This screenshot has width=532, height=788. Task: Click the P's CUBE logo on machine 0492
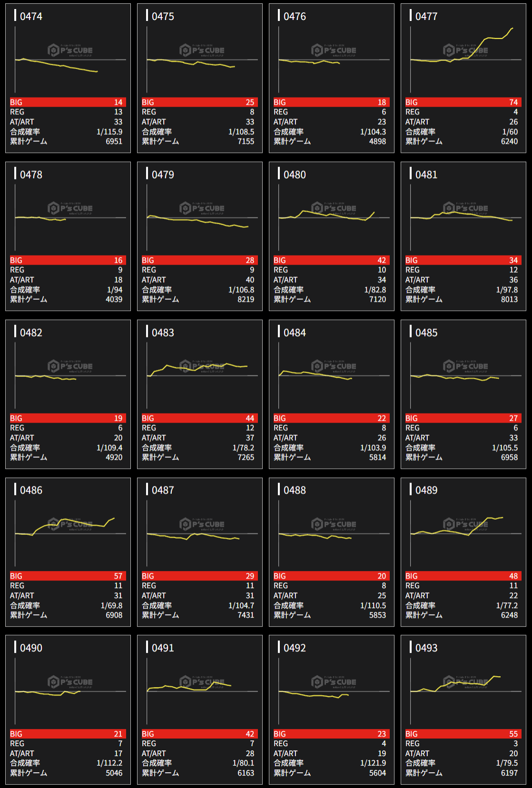(x=334, y=682)
